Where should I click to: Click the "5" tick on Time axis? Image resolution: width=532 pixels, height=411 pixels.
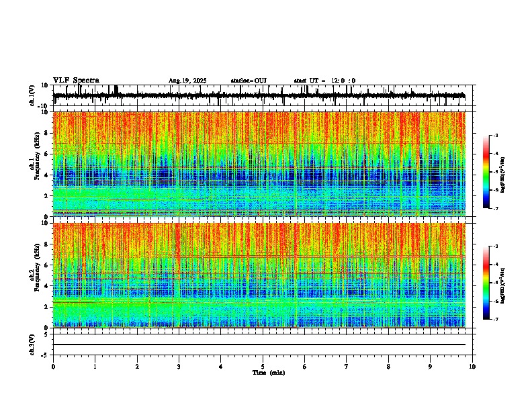point(263,367)
